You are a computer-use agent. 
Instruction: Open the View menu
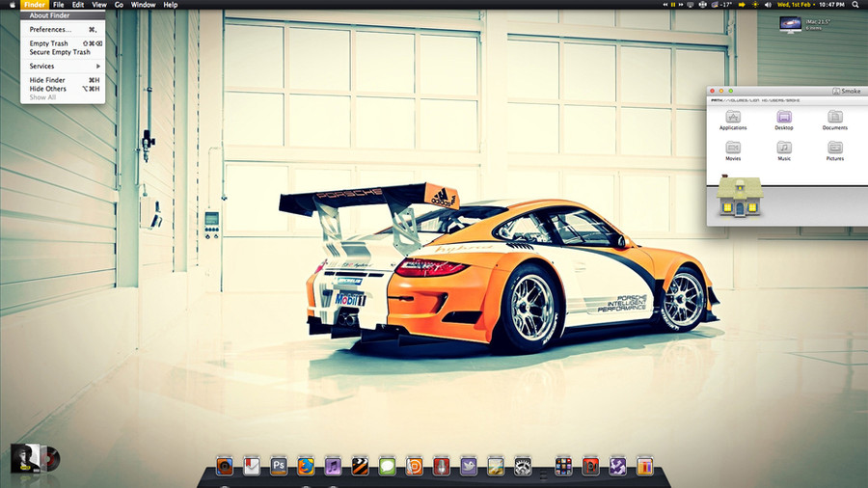pos(99,5)
